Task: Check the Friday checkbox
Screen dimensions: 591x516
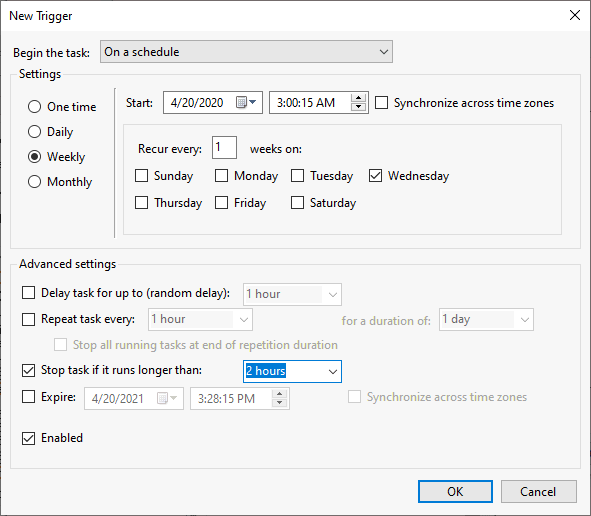Action: point(221,203)
